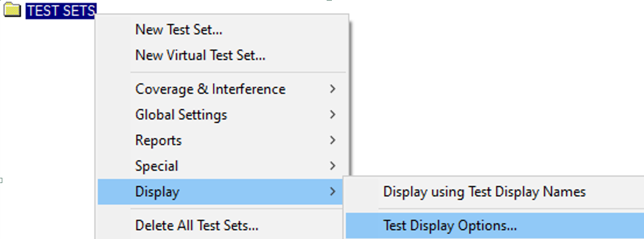
Task: Click the yellow TEST SETS folder icon
Action: [12, 10]
